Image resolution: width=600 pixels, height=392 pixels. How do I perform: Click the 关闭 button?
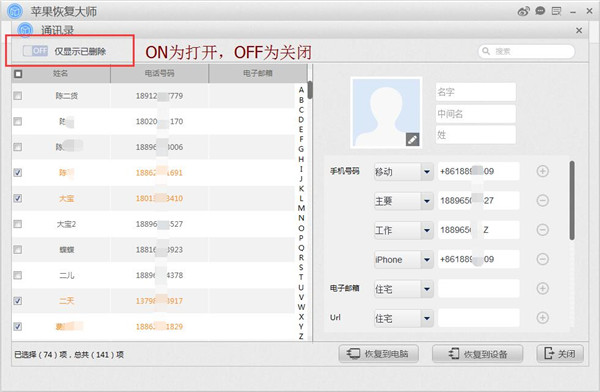pyautogui.click(x=560, y=353)
